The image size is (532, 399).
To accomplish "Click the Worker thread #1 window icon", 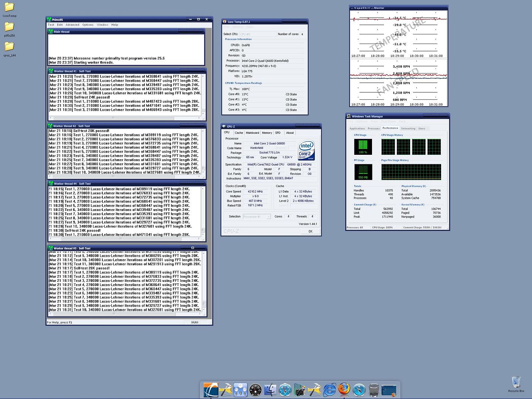I will pos(51,71).
